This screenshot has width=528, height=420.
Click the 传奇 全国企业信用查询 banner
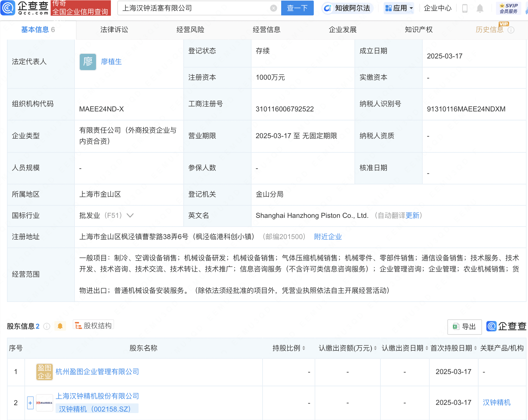click(x=81, y=8)
